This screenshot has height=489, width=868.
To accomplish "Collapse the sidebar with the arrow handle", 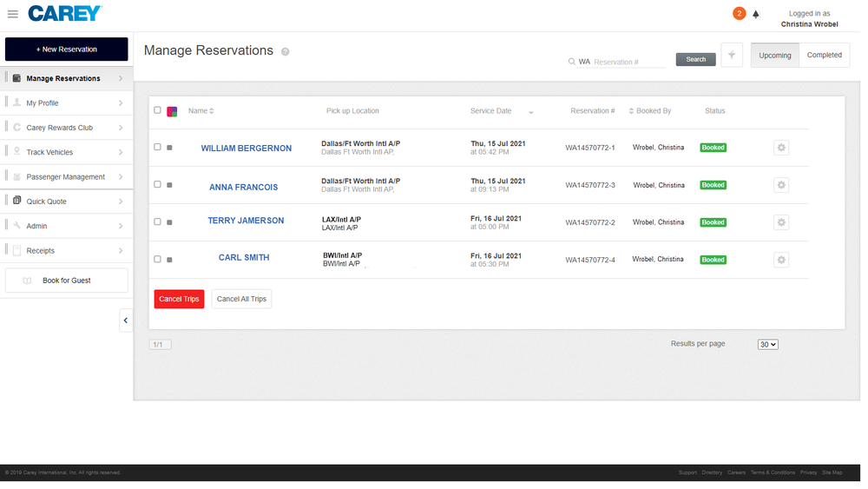I will tap(126, 320).
